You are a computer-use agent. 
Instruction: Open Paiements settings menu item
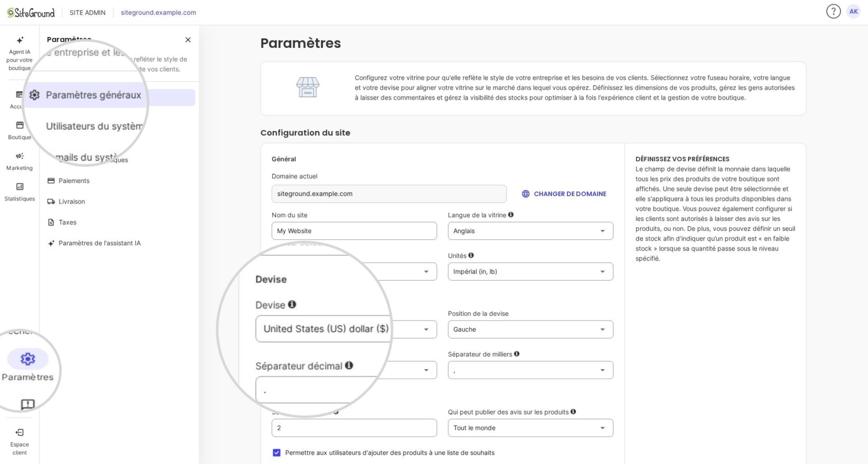pyautogui.click(x=119, y=181)
